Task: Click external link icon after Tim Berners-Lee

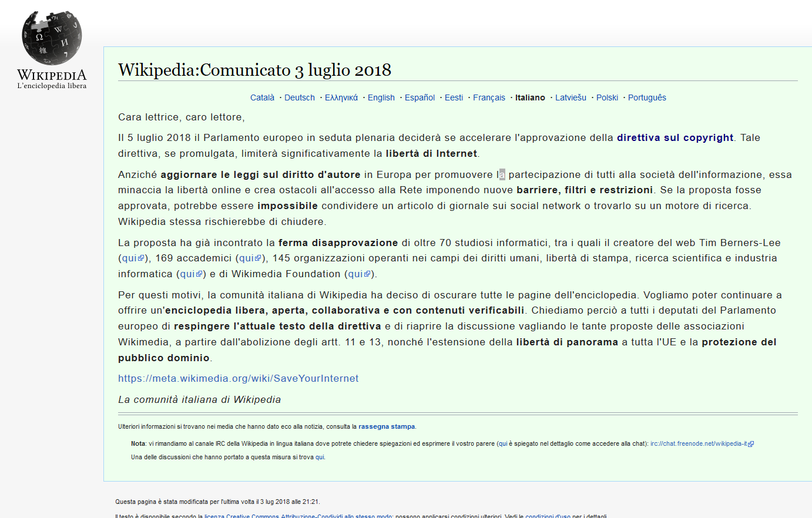Action: point(142,258)
